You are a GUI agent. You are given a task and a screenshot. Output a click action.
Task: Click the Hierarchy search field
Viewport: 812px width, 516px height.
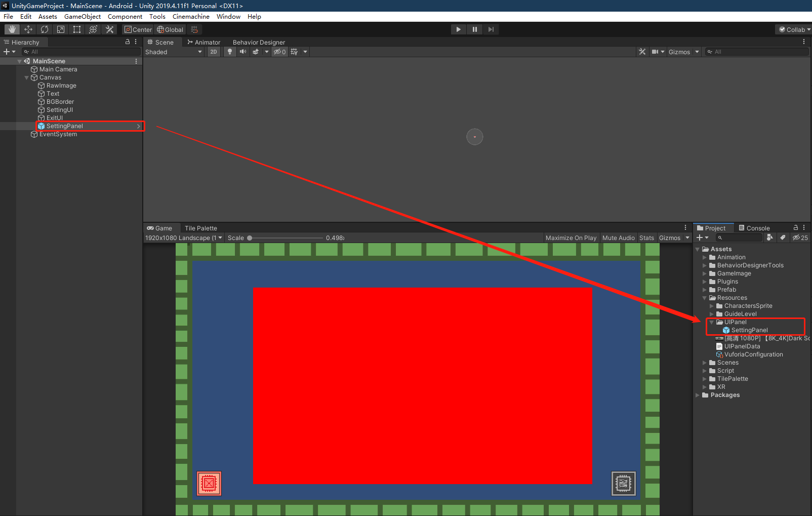pyautogui.click(x=81, y=52)
